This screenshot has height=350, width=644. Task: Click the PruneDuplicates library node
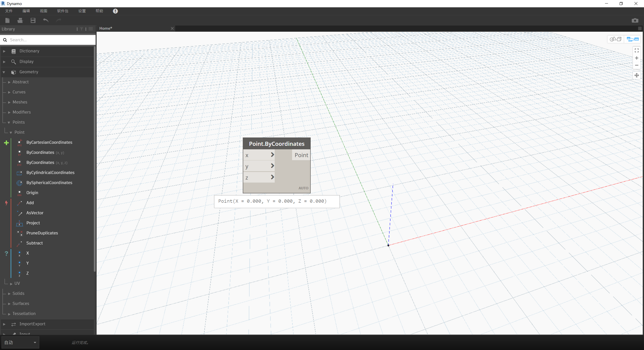click(x=42, y=233)
